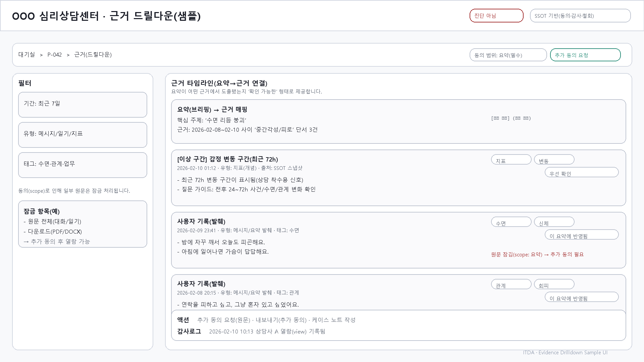Navigate to 대기실 in the breadcrumb
The image size is (644, 362).
coord(26,55)
